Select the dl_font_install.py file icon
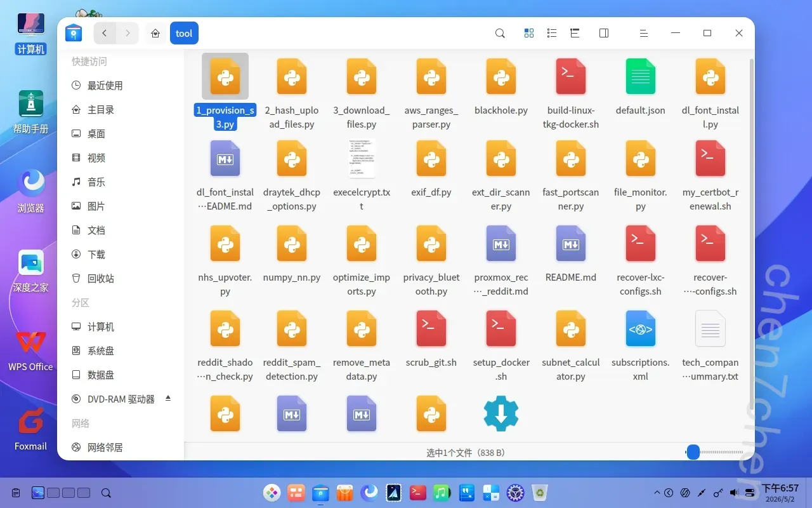 [x=710, y=77]
